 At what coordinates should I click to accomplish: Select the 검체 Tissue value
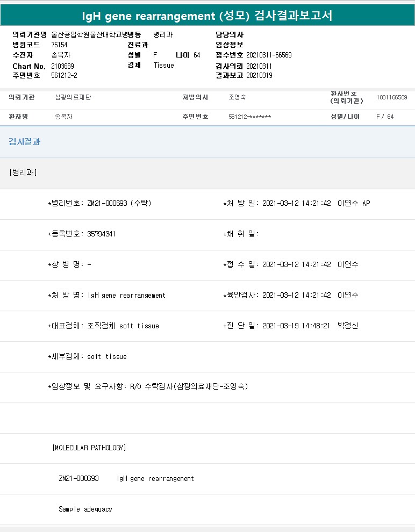[163, 65]
